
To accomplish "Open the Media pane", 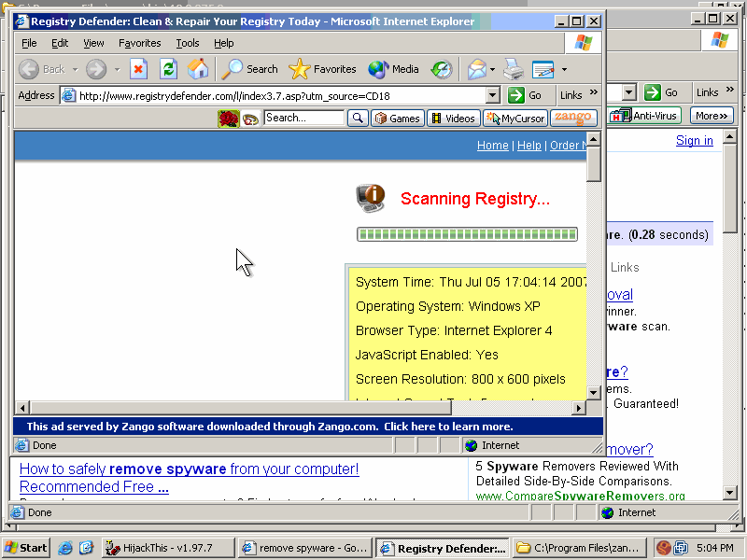I will (x=393, y=69).
